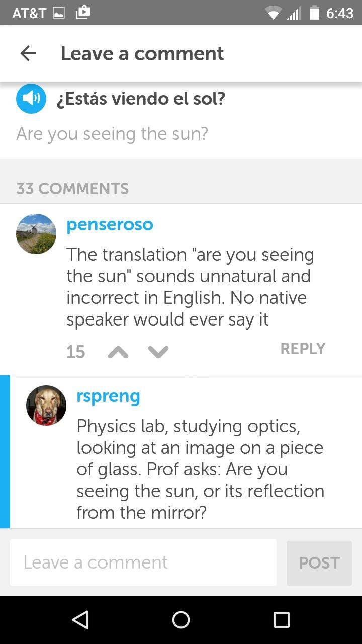This screenshot has width=362, height=644.
Task: Open the penseroso username link
Action: [x=110, y=224]
